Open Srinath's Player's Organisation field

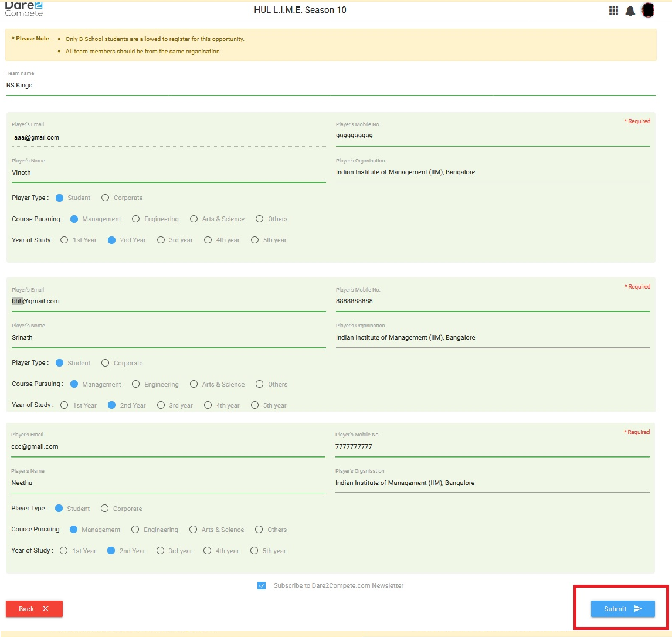(x=493, y=338)
